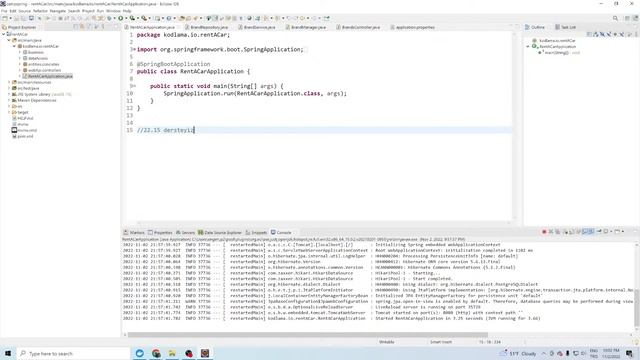Open the Search magnifier icon at top right

[x=615, y=18]
